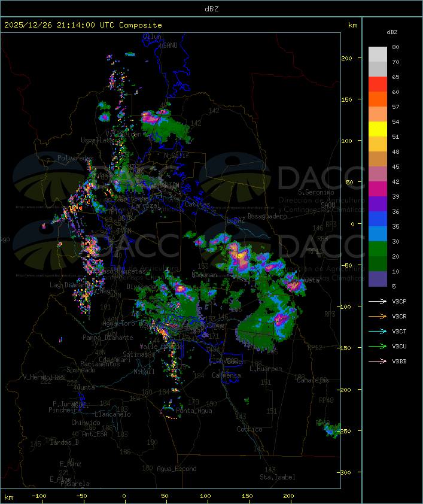
Task: Pick the mauve 42-45 dBZ swatch
Action: pyautogui.click(x=378, y=174)
